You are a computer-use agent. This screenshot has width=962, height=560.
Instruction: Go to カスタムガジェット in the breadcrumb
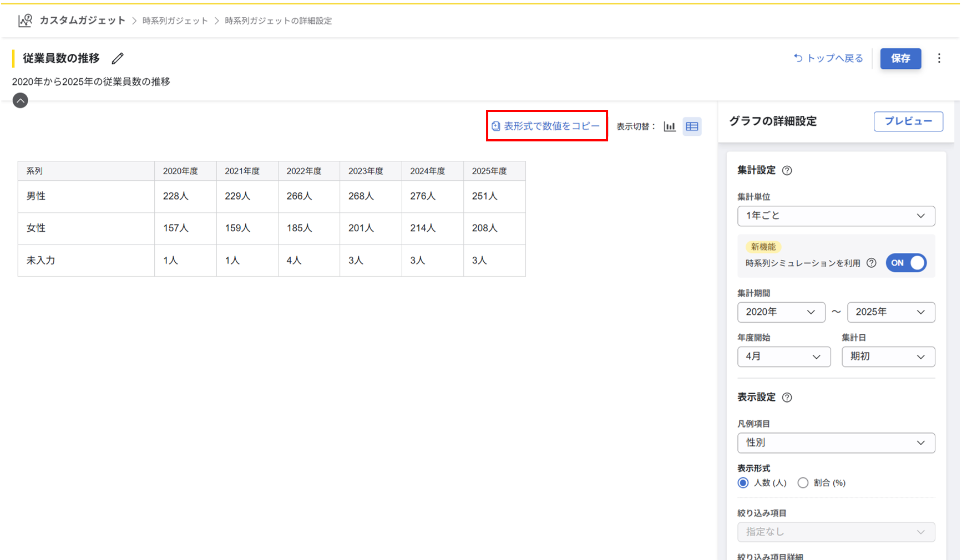(x=82, y=21)
